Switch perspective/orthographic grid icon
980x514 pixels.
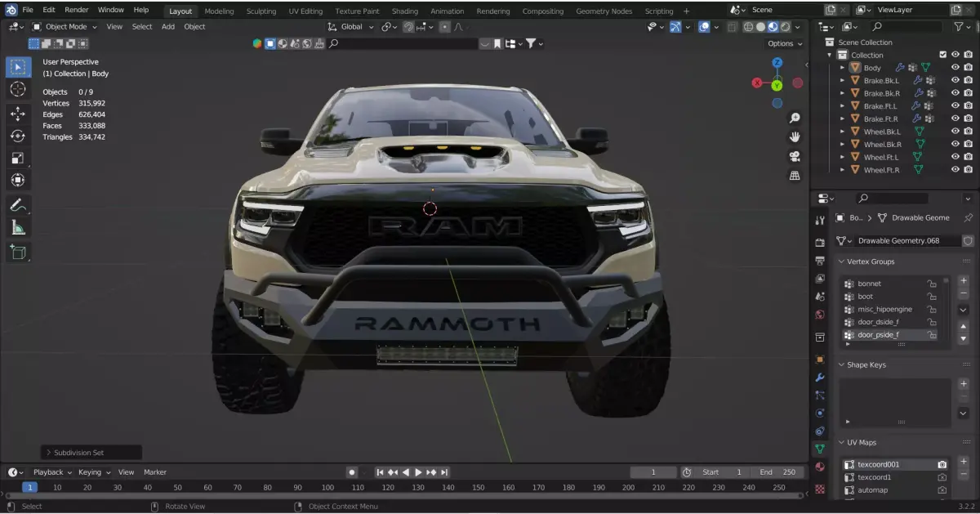tap(795, 176)
